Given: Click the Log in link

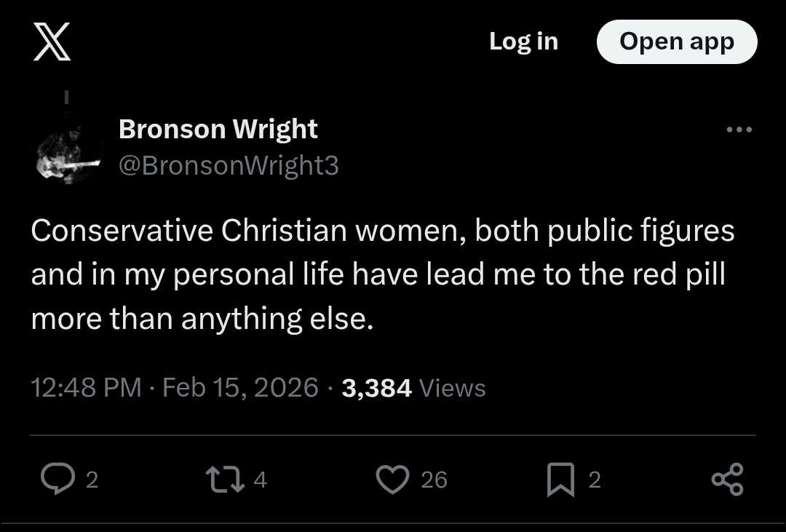Looking at the screenshot, I should tap(523, 41).
